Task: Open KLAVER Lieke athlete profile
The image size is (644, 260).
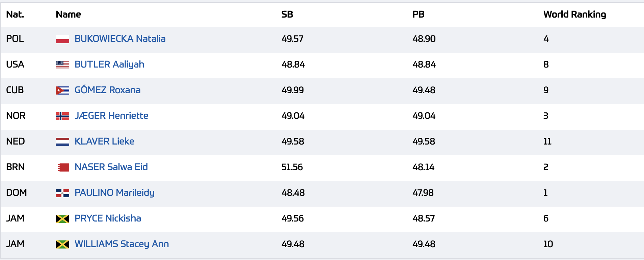Action: (x=104, y=141)
